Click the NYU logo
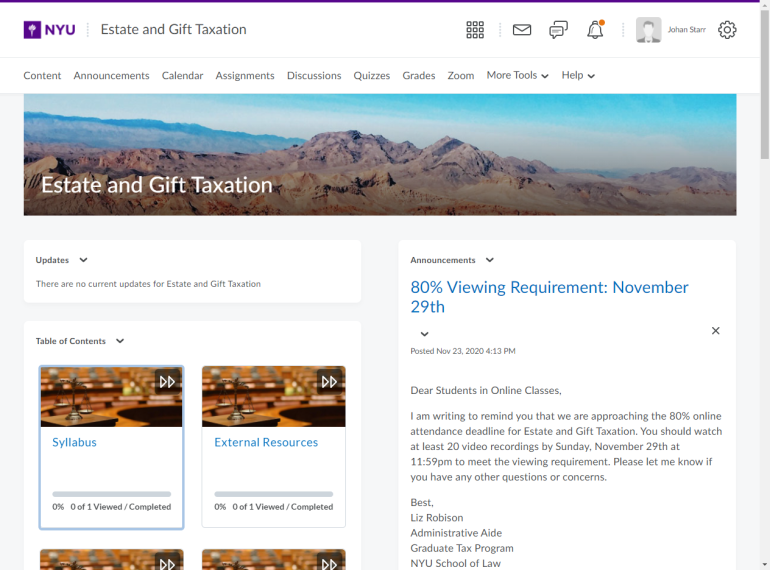Screen dimensions: 770x570 pos(48,30)
